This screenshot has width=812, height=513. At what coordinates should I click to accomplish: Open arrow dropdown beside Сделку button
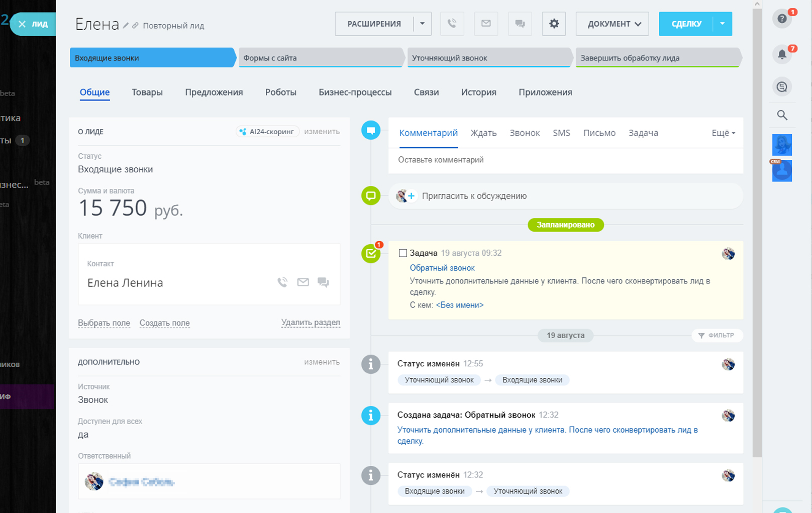[x=722, y=24]
